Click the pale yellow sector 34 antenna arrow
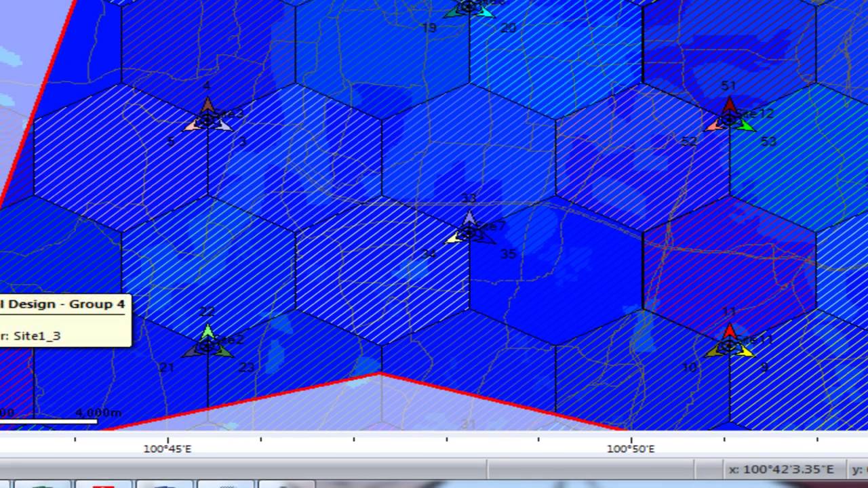This screenshot has height=488, width=868. coord(453,239)
